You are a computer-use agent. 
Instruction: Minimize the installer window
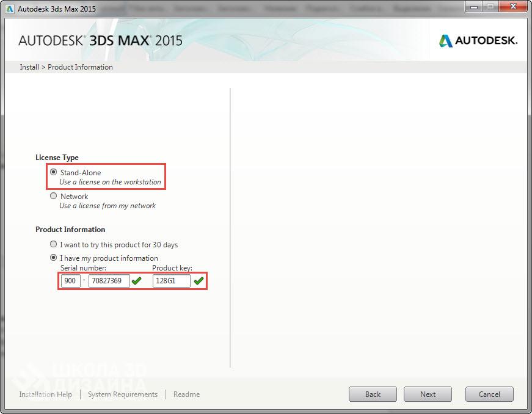474,7
